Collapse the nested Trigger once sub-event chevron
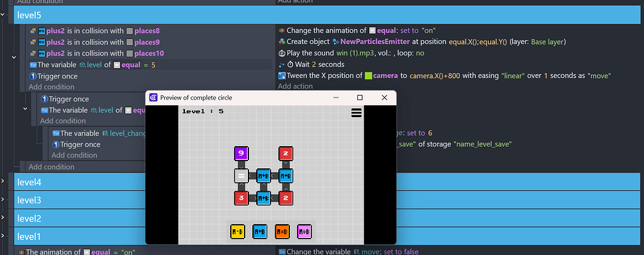This screenshot has height=255, width=644. tap(25, 109)
